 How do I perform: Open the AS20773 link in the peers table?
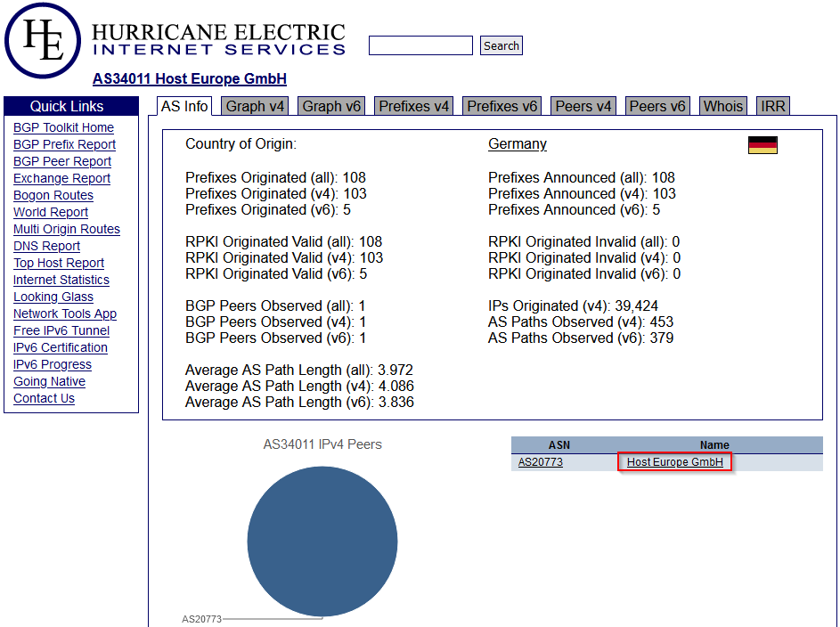[540, 462]
